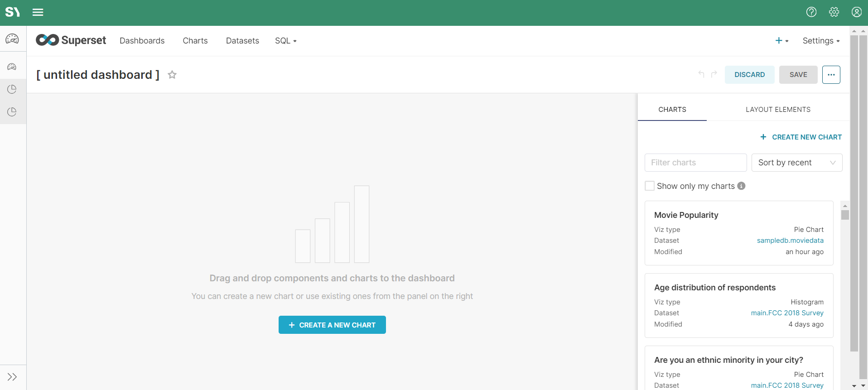Expand the Settings dropdown in the navbar
Image resolution: width=868 pixels, height=390 pixels.
821,41
